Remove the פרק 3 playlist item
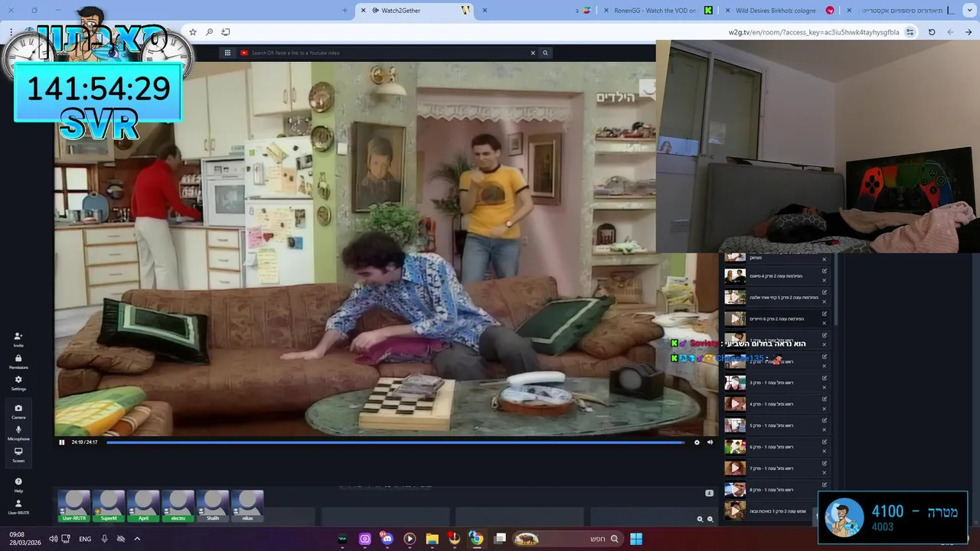 (x=825, y=387)
